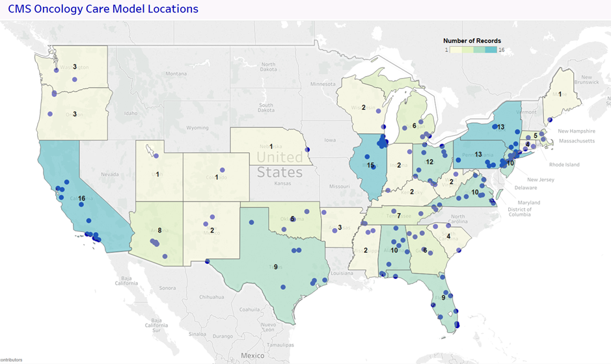Click the legend maximum value 16
This screenshot has height=364, width=611.
pyautogui.click(x=501, y=50)
